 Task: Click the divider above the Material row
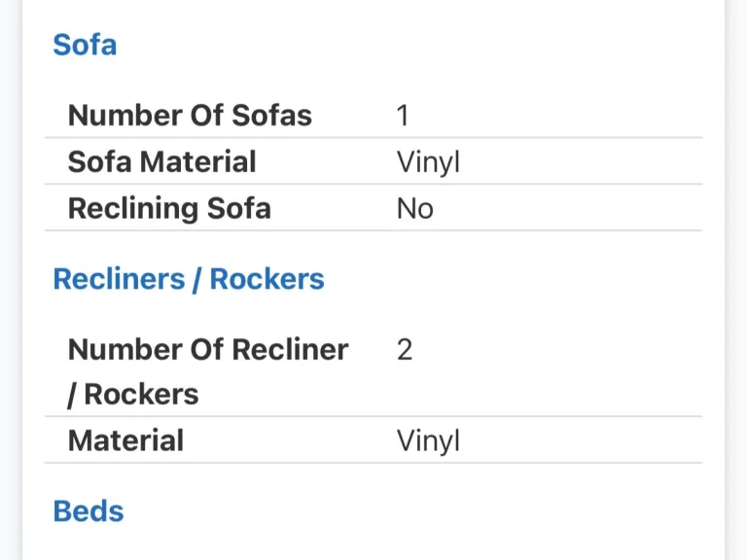point(373,417)
